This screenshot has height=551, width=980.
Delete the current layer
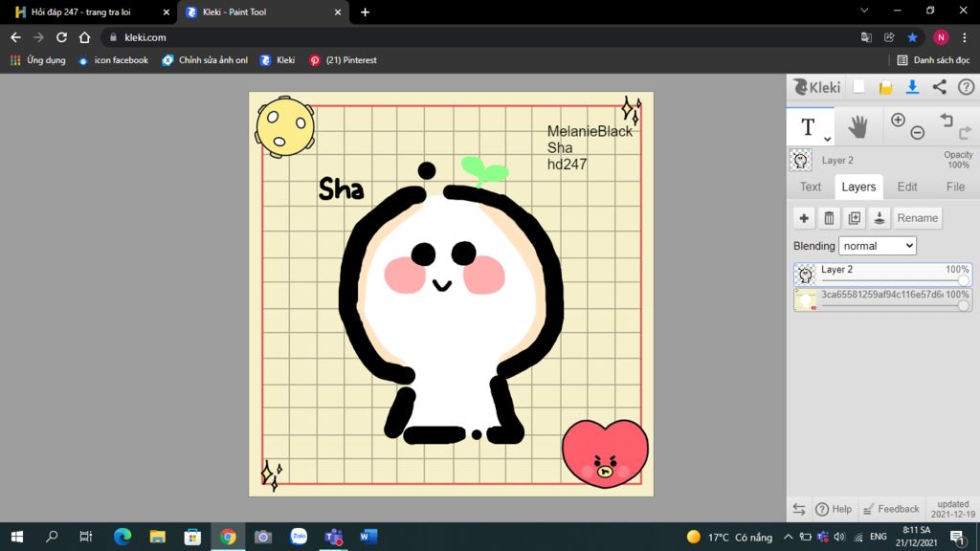coord(829,218)
